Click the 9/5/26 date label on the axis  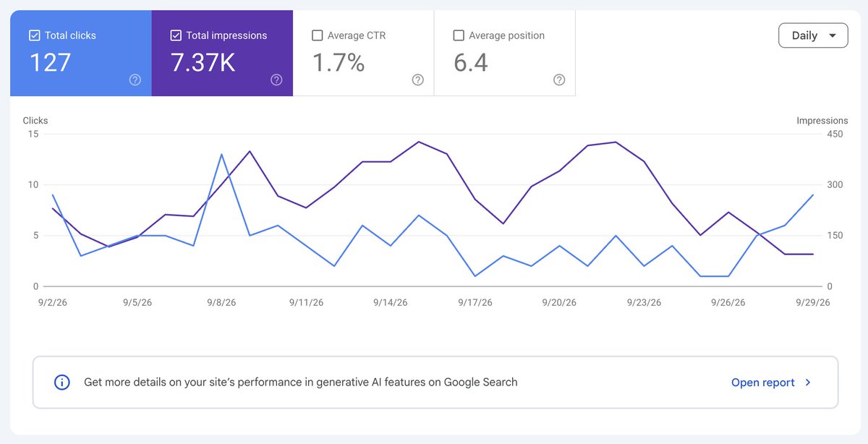[x=137, y=303]
